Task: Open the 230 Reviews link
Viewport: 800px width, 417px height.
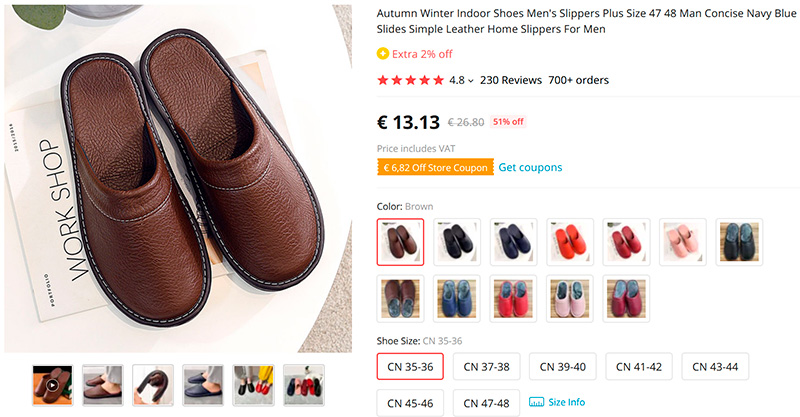Action: click(510, 80)
